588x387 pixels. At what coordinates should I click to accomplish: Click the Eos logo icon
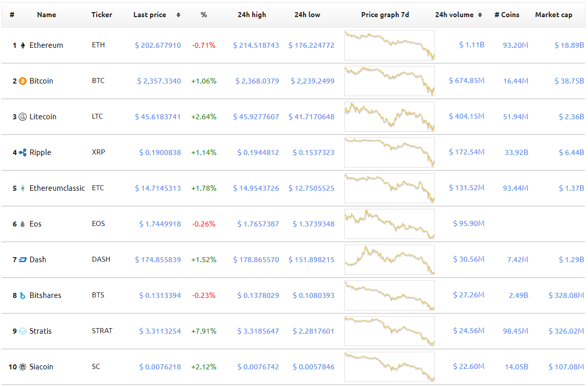tap(23, 224)
